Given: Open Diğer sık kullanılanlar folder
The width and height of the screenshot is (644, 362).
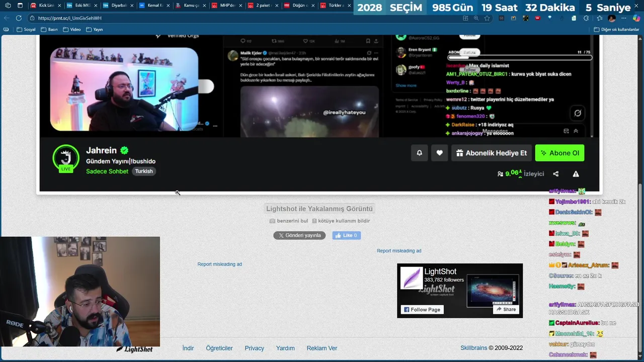Looking at the screenshot, I should (x=616, y=30).
